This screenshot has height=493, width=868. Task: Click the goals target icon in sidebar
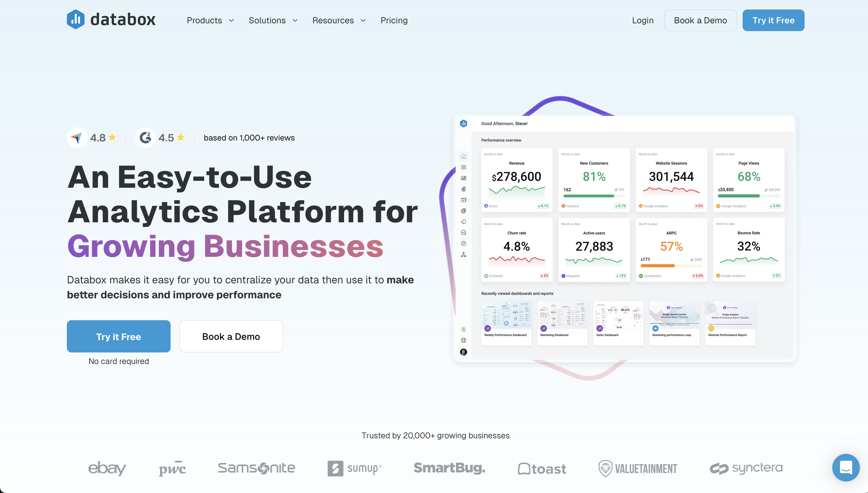coord(463,189)
